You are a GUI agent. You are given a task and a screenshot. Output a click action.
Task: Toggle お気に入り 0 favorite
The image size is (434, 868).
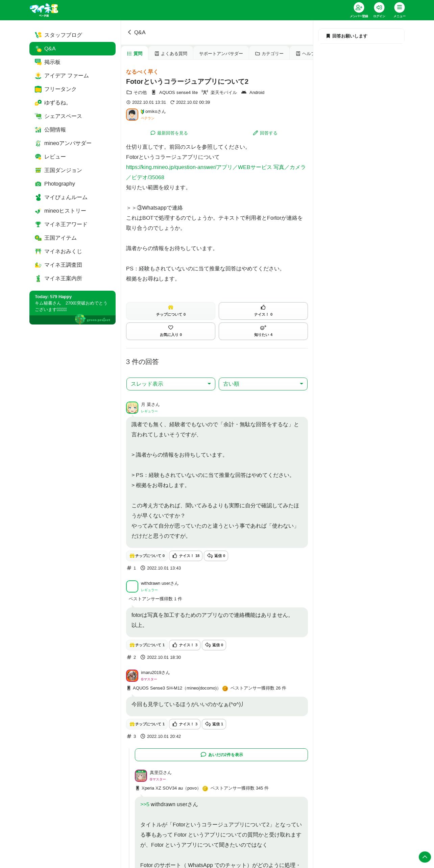171,331
